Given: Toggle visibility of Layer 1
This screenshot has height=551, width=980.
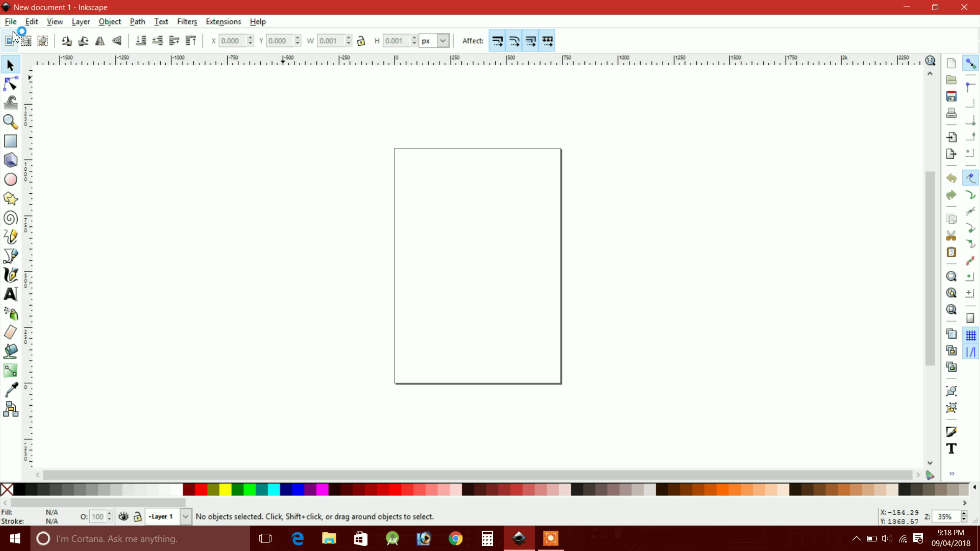Looking at the screenshot, I should 123,516.
